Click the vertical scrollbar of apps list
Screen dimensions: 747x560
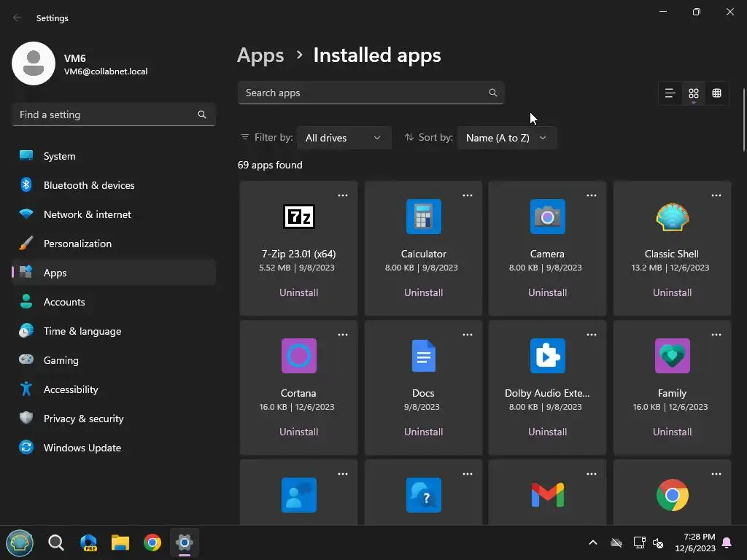point(743,120)
